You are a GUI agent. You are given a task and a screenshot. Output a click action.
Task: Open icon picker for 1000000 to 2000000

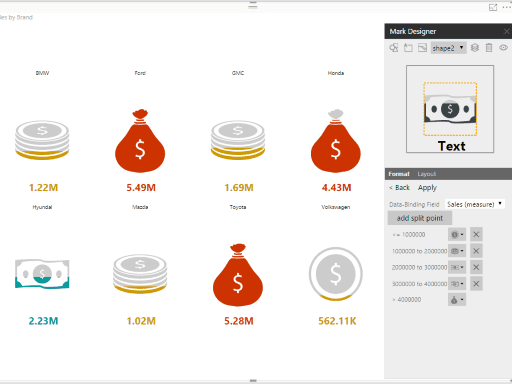[457, 251]
